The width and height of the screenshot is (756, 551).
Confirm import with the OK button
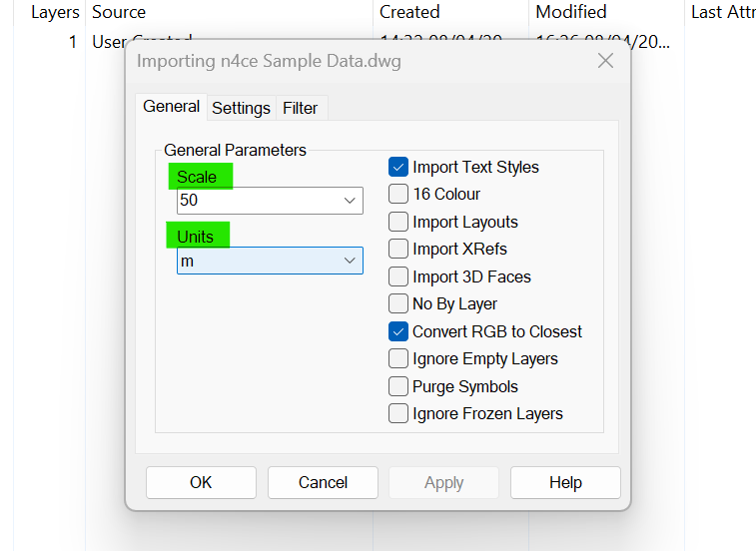(201, 482)
